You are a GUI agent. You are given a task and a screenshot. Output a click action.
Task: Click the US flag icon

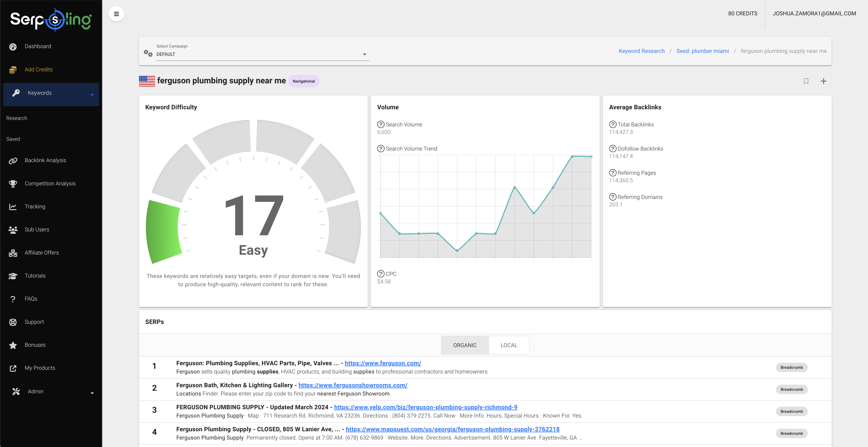tap(147, 81)
